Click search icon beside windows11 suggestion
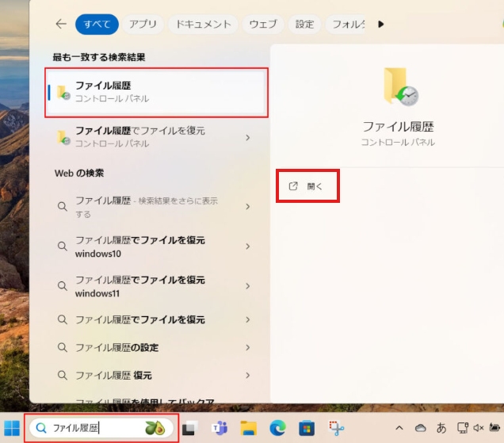The width and height of the screenshot is (504, 443). pyautogui.click(x=63, y=286)
